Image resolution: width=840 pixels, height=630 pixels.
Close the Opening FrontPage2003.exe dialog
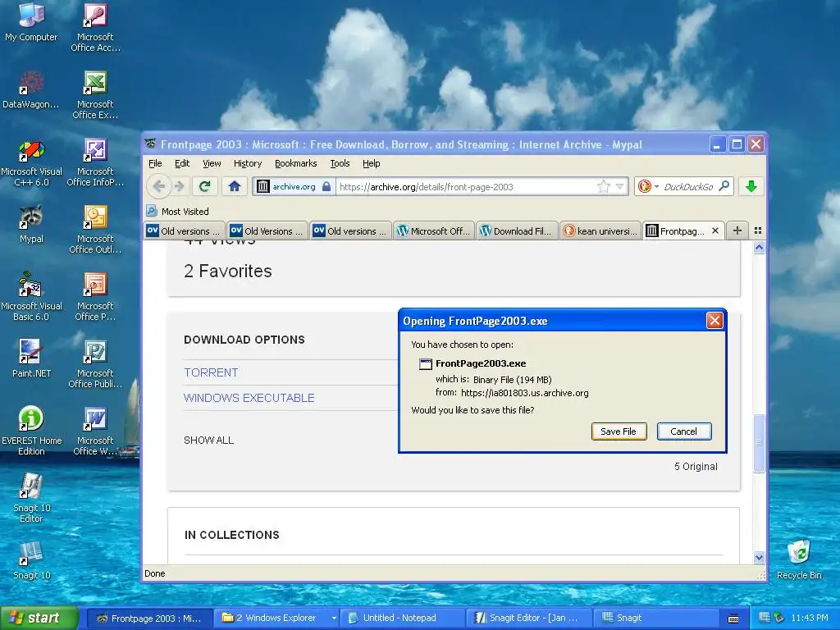click(714, 321)
